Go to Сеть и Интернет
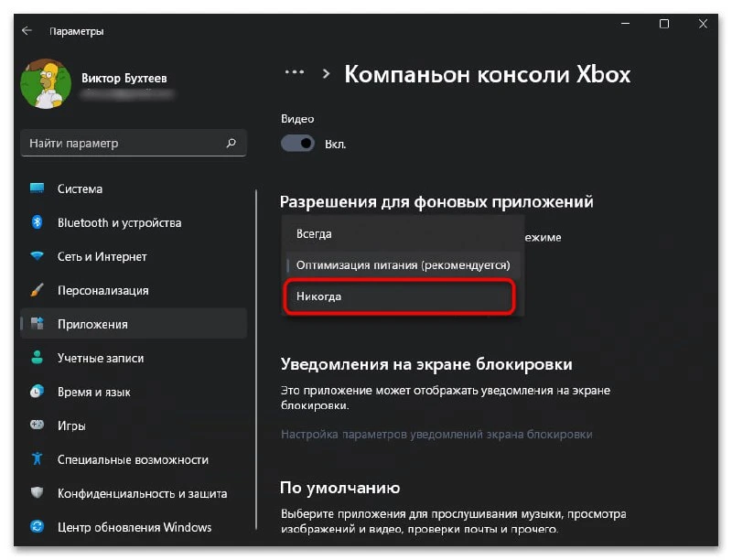Screen dimensions: 732x560 pos(134,256)
